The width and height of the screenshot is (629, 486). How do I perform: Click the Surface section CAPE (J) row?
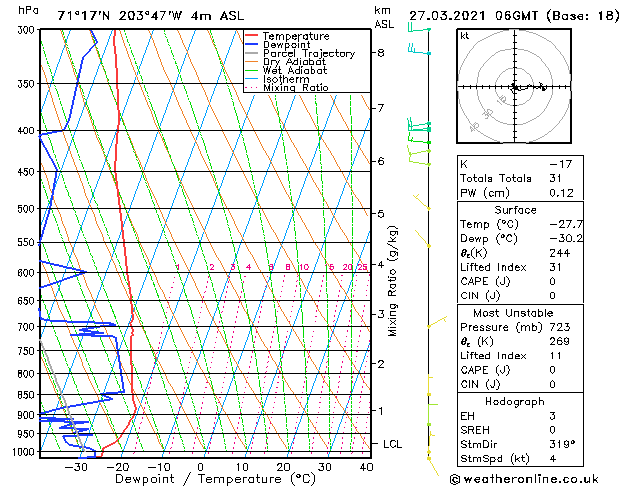point(520,281)
